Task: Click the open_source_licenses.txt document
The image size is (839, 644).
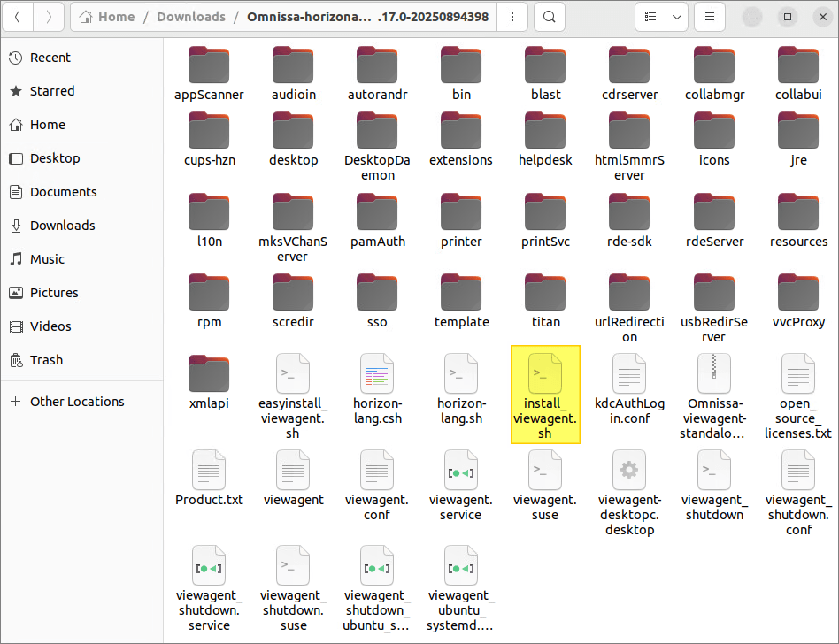Action: coord(798,373)
